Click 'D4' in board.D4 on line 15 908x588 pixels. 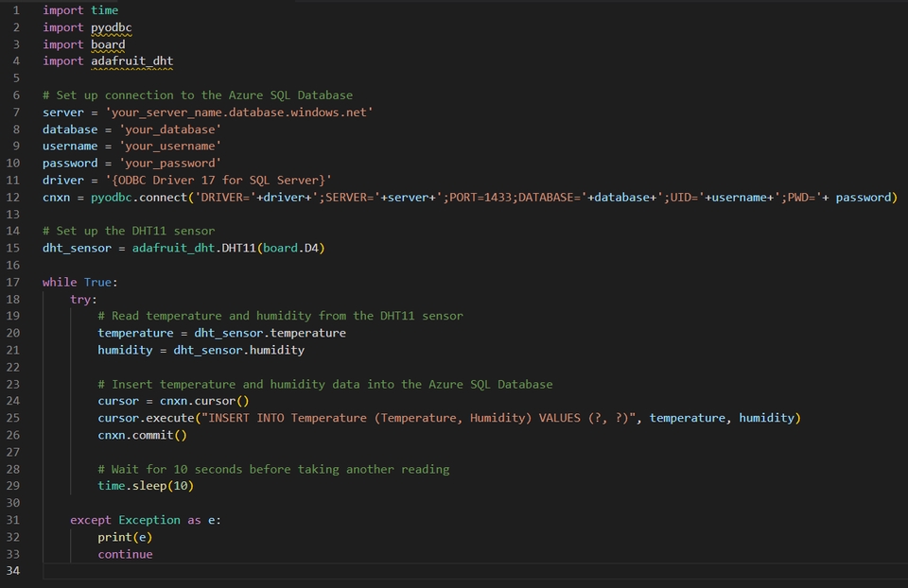pyautogui.click(x=311, y=248)
